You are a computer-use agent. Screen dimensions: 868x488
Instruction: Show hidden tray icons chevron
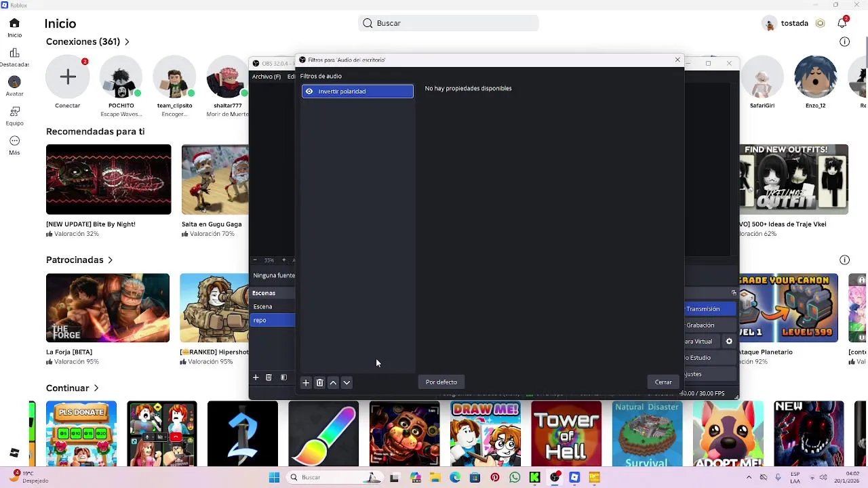click(749, 478)
